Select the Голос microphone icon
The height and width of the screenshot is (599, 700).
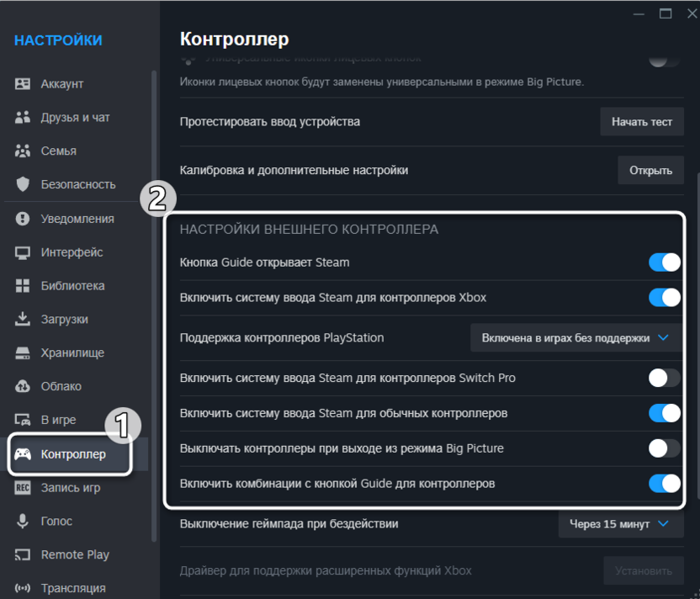(x=23, y=522)
